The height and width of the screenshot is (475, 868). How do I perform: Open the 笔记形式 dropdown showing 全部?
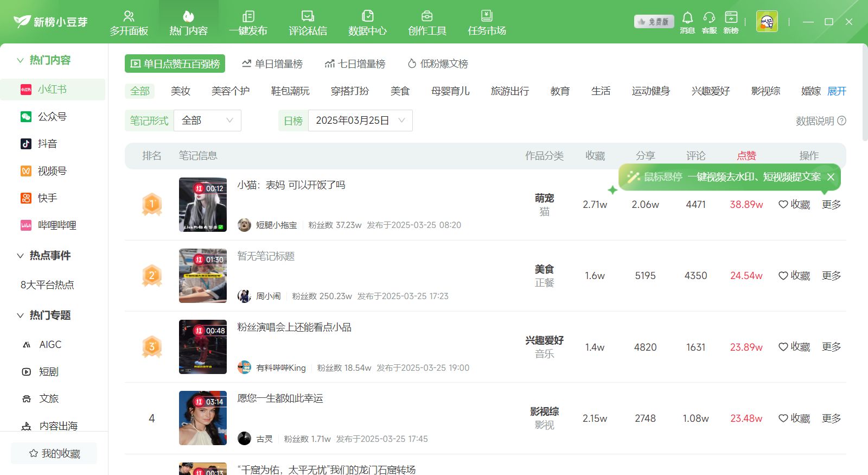pos(207,121)
